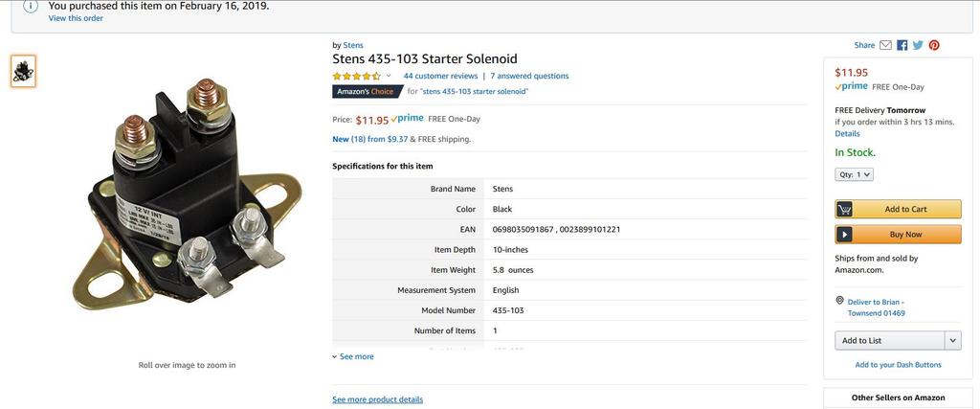Open See more product details link

click(377, 399)
